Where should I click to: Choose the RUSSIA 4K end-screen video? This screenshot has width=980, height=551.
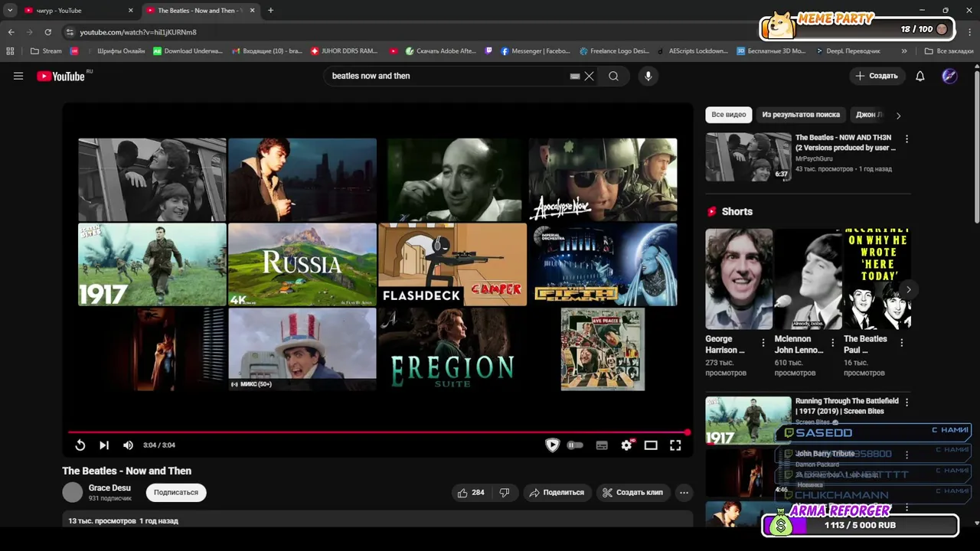click(302, 265)
